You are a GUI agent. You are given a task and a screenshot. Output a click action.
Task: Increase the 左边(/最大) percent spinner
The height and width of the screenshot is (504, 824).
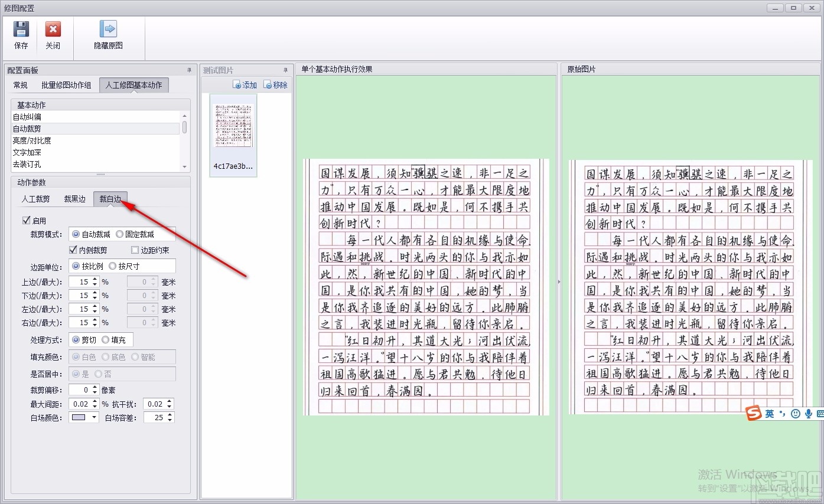coord(94,306)
